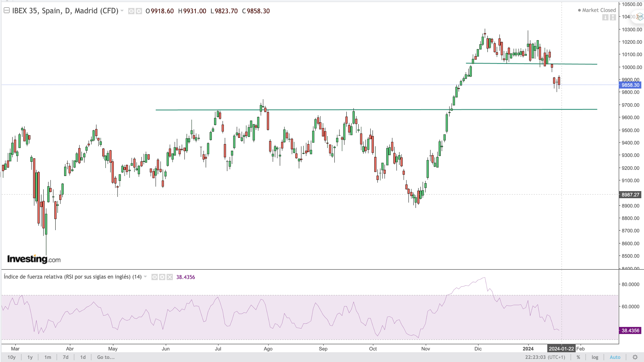Hide the IBEX 35 series with eye icon
Screen dimensions: 644x362
[131, 11]
